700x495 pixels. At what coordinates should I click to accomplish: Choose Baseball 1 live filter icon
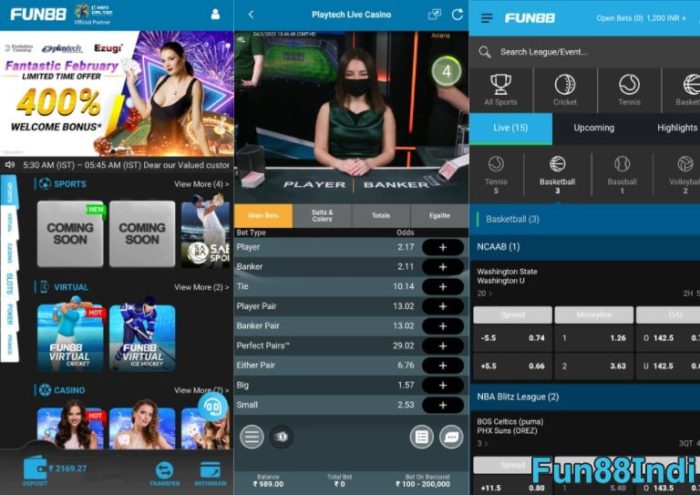click(x=622, y=175)
